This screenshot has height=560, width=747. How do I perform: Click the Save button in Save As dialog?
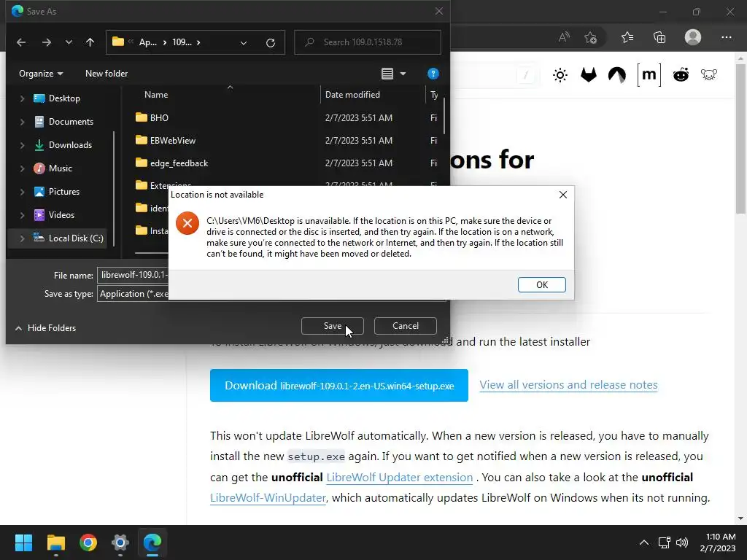(x=332, y=326)
